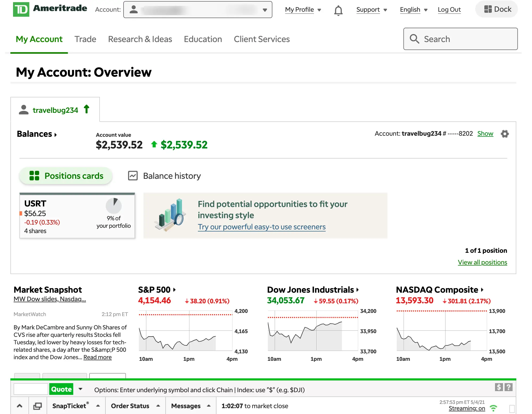The image size is (532, 414).
Task: Open the Dock panel
Action: pyautogui.click(x=497, y=9)
